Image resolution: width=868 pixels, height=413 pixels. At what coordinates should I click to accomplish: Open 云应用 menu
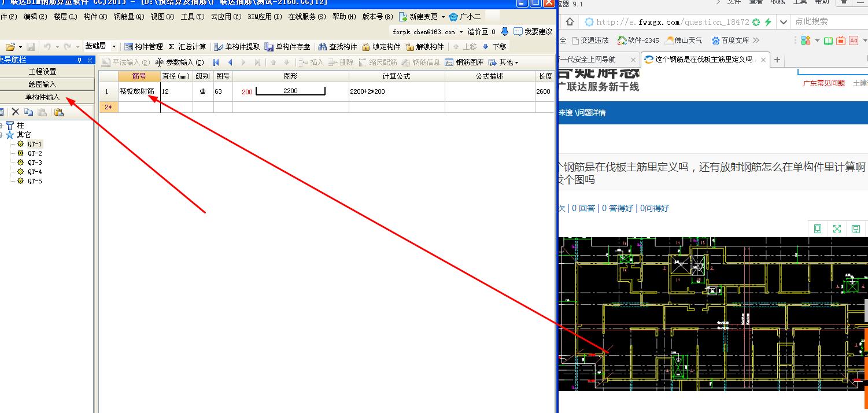(226, 17)
